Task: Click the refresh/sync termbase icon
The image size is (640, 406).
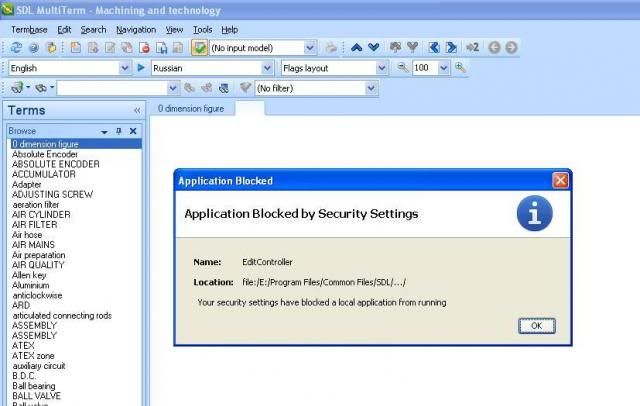Action: coord(16,48)
